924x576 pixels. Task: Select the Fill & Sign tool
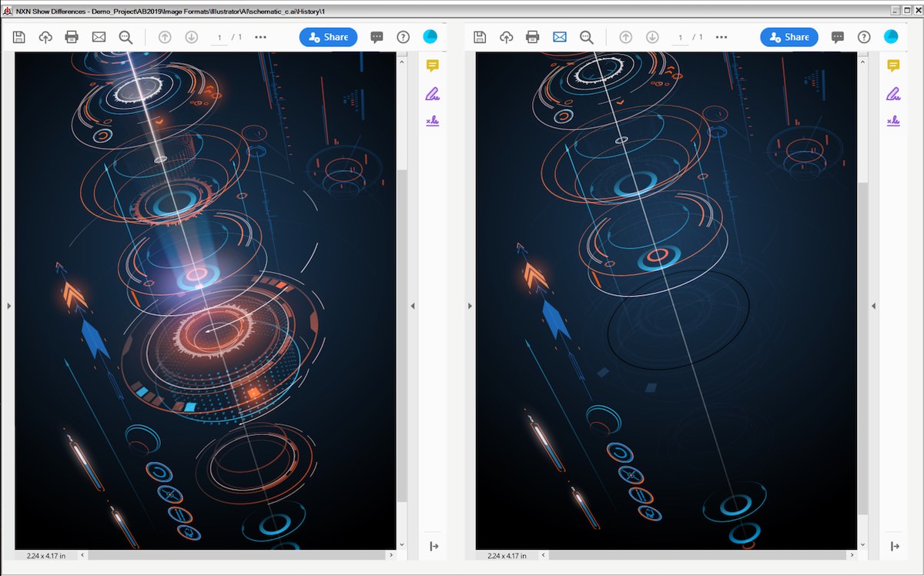click(432, 92)
